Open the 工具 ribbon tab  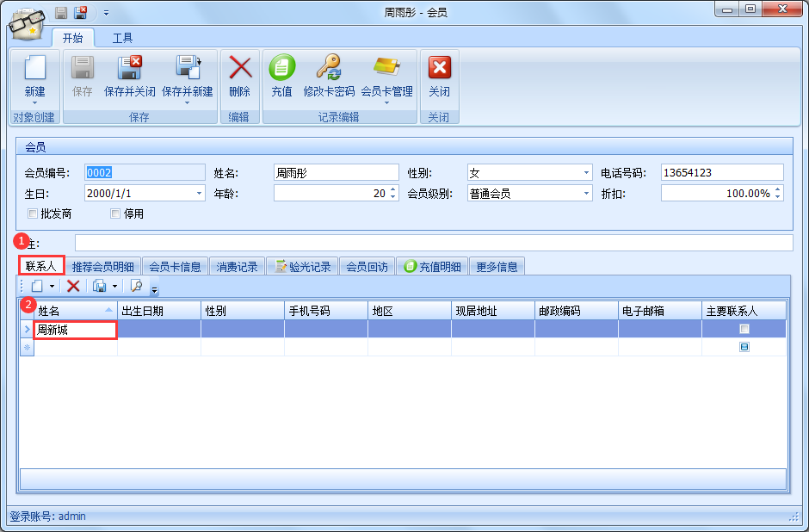click(122, 38)
